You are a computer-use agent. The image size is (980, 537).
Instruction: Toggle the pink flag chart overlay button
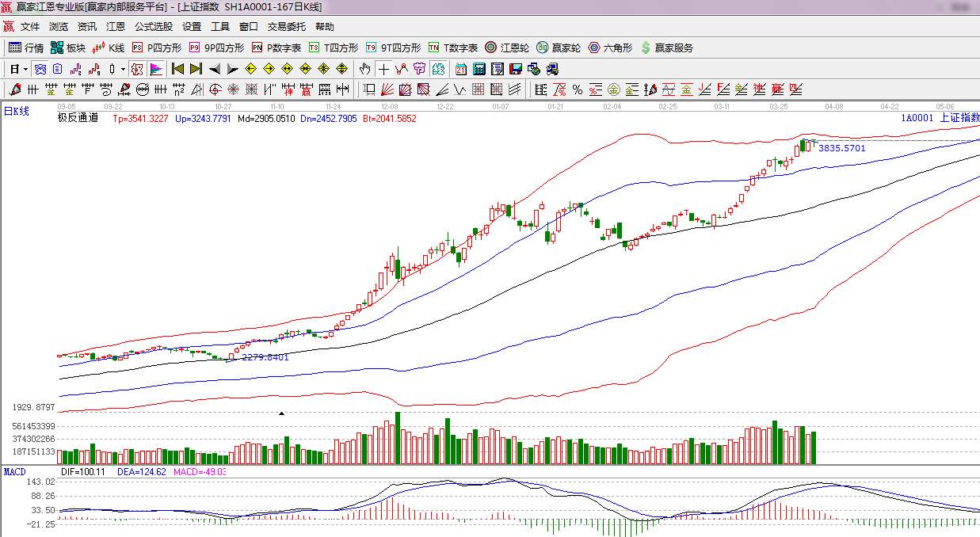(155, 69)
